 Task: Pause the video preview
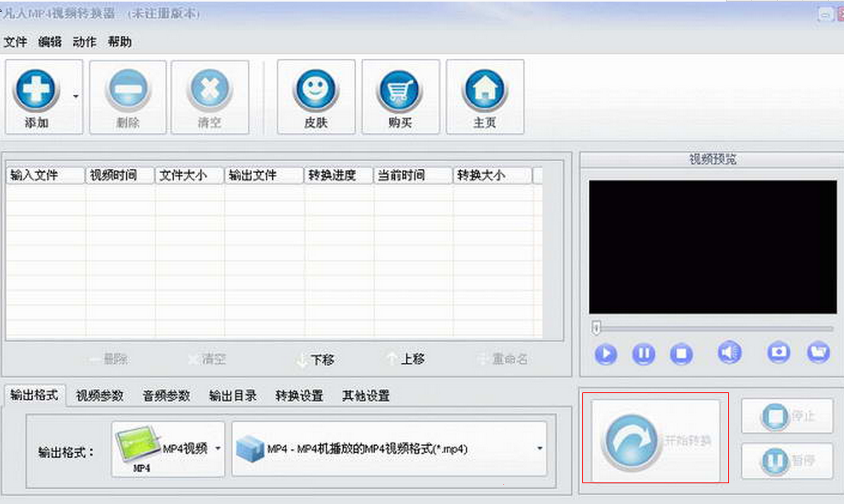coord(643,353)
